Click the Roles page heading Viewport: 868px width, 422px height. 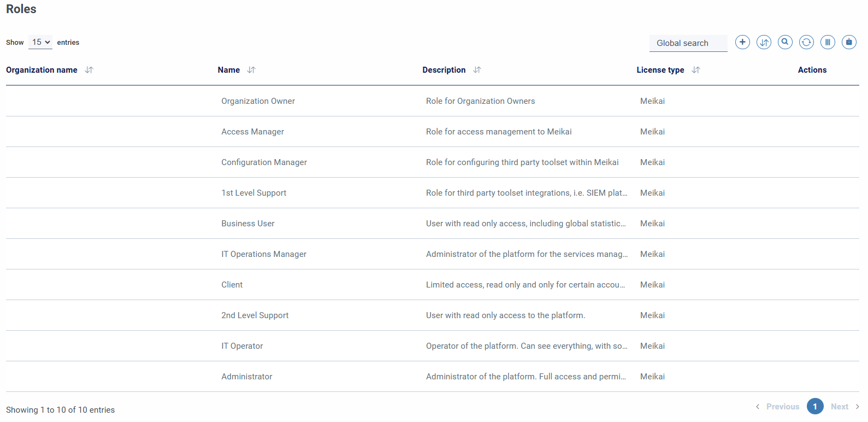point(21,9)
